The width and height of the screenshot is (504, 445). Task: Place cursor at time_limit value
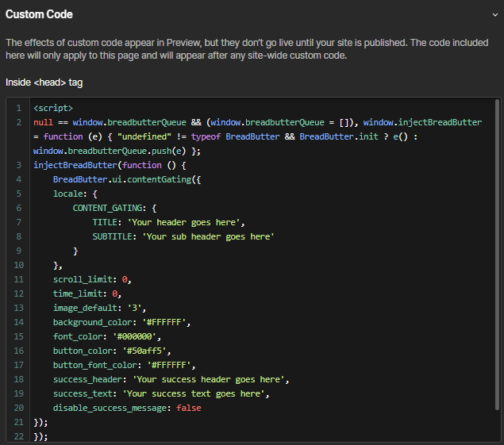116,293
